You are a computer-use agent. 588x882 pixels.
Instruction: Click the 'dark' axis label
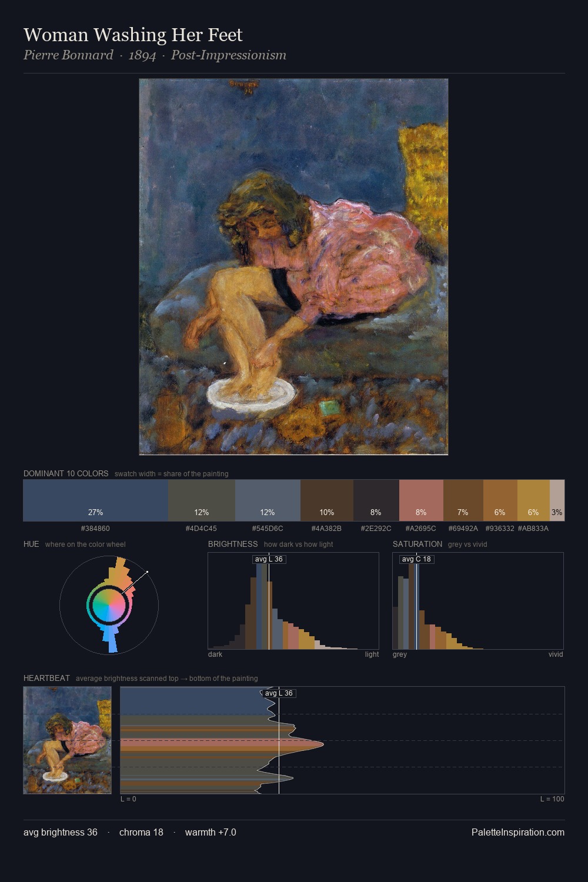click(x=215, y=654)
